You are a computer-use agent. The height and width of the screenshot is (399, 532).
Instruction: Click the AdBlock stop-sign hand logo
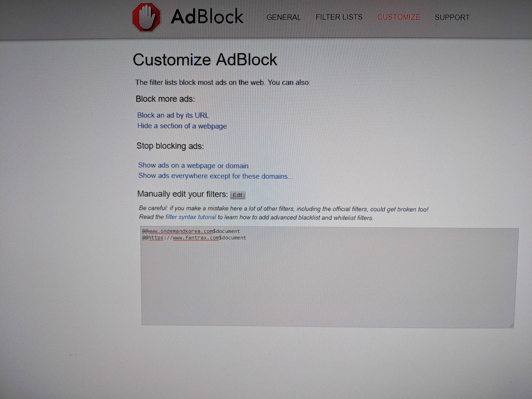pyautogui.click(x=146, y=17)
